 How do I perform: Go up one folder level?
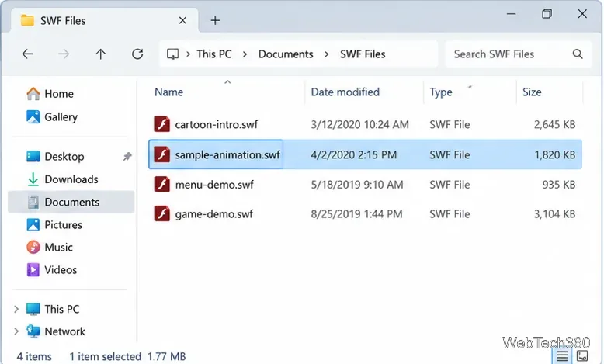[x=101, y=54]
